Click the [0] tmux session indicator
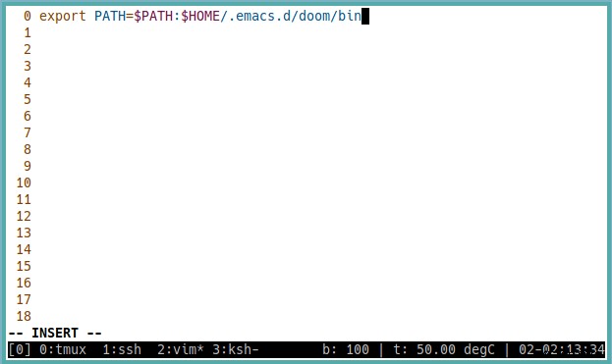This screenshot has height=364, width=612. point(20,349)
